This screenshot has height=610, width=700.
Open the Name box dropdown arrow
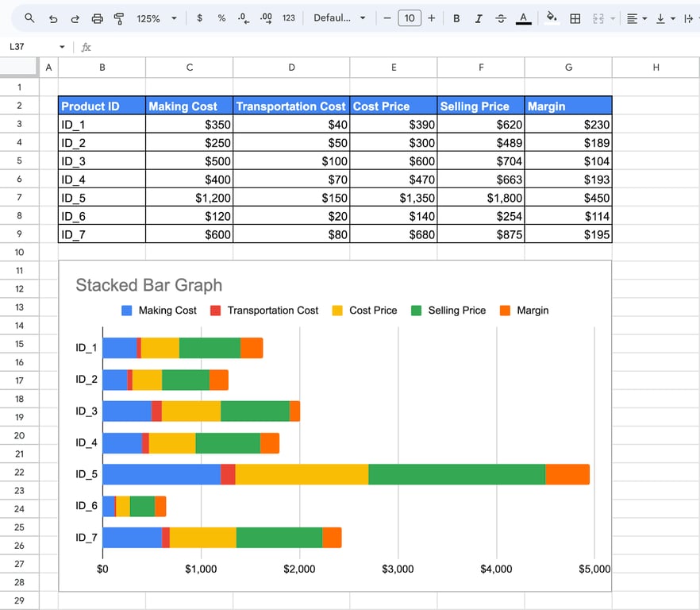pyautogui.click(x=62, y=47)
